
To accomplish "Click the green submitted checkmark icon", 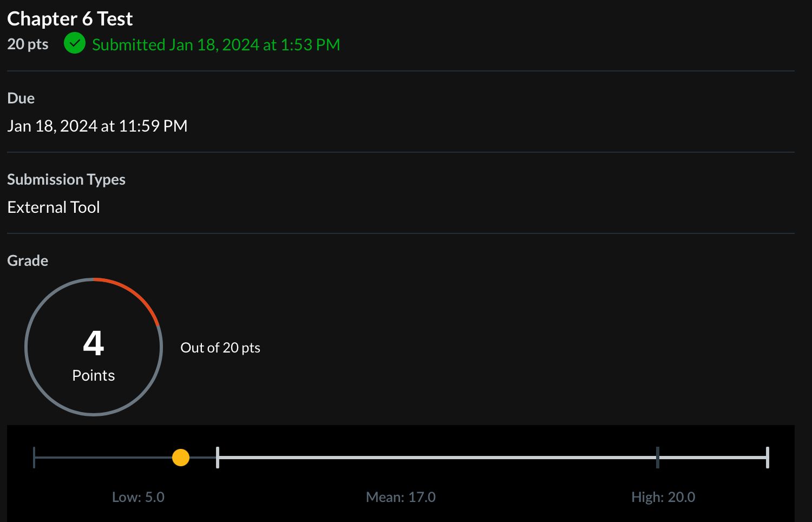I will tap(74, 43).
